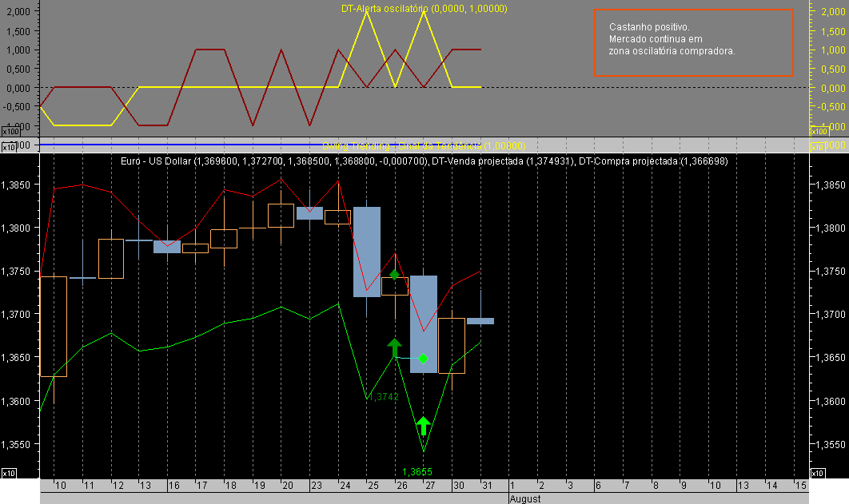
Task: Click the x10 label on bottom right axis
Action: [x=819, y=472]
